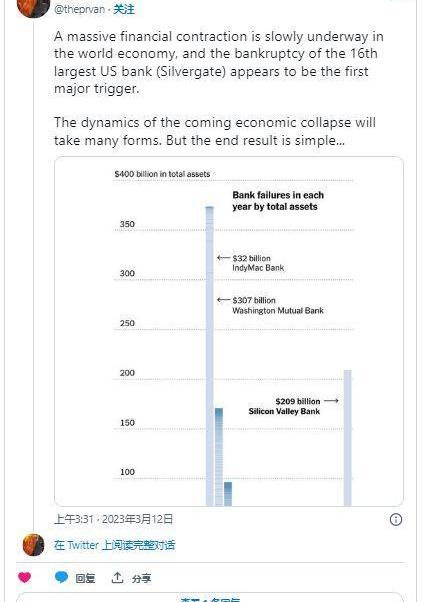Screen dimensions: 422x602
Task: Follow the user via 关注 link
Action: [124, 9]
